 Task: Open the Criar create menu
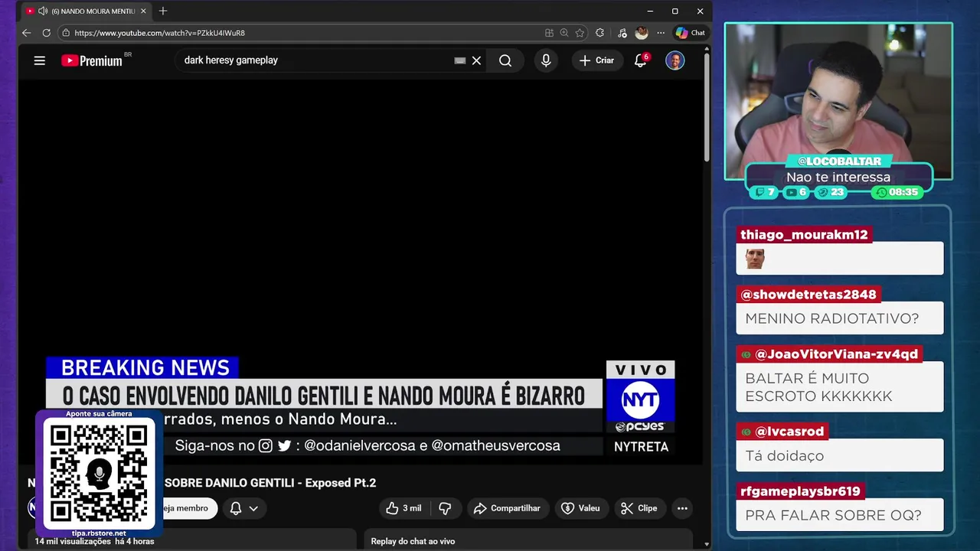(597, 60)
